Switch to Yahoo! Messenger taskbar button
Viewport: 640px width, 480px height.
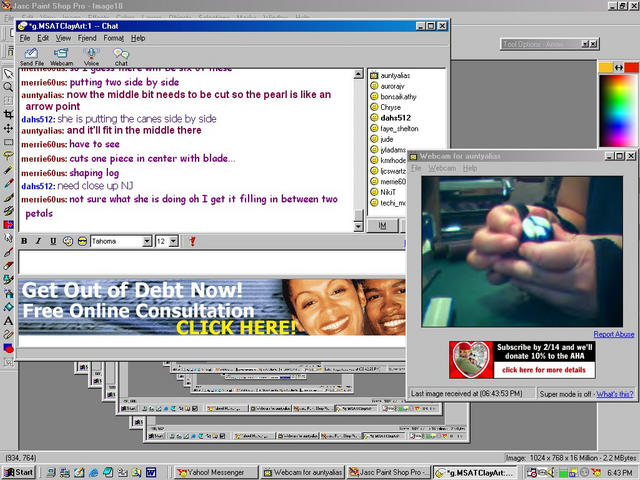pos(217,472)
